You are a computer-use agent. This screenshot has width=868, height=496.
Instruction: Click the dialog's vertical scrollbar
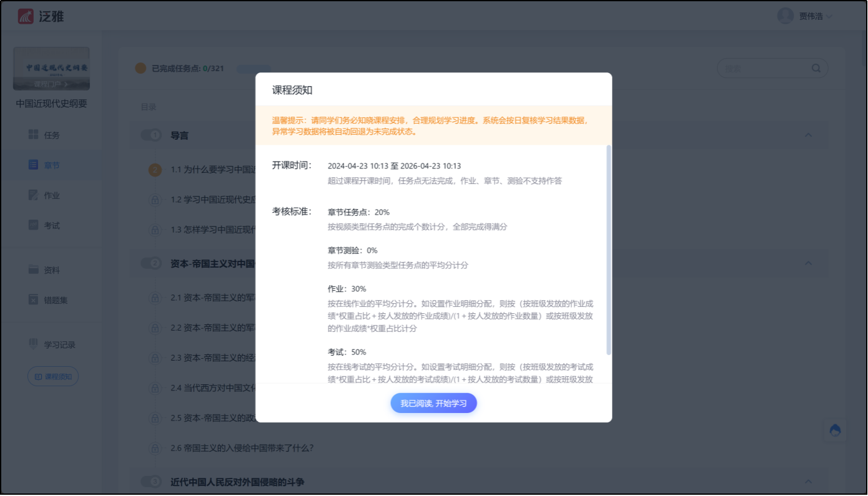(609, 250)
